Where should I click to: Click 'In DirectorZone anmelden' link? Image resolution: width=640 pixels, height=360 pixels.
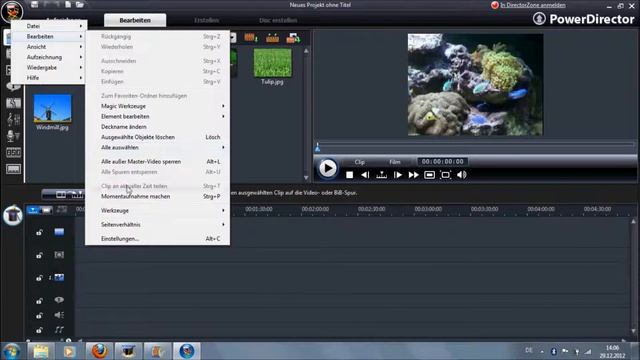(533, 5)
